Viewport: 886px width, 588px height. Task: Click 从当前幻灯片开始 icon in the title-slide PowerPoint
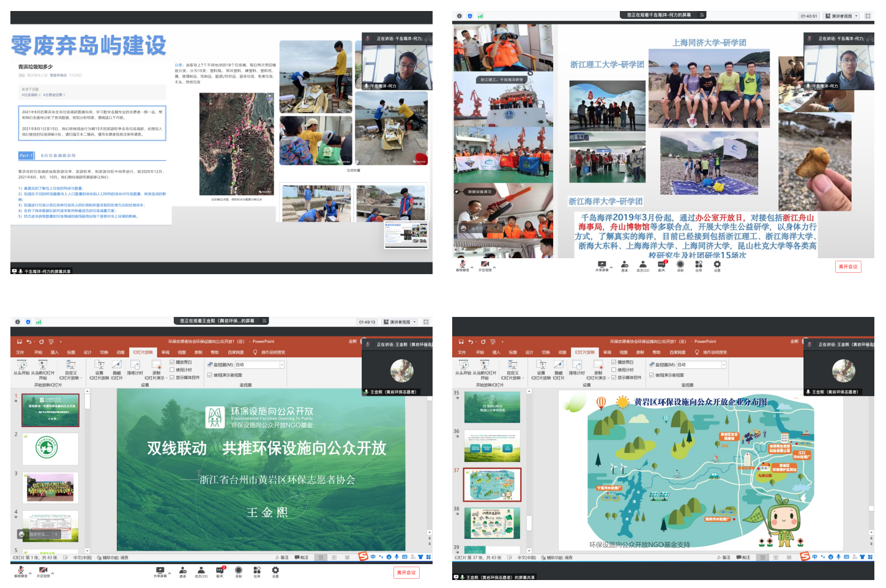tap(43, 365)
